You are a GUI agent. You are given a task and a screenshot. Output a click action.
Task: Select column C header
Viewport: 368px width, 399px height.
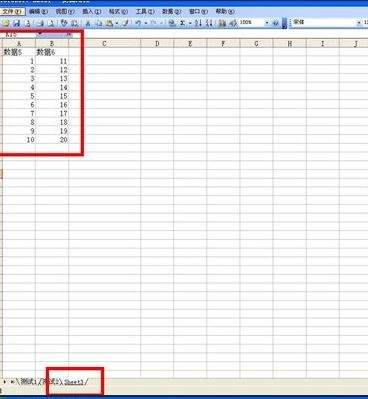[105, 43]
